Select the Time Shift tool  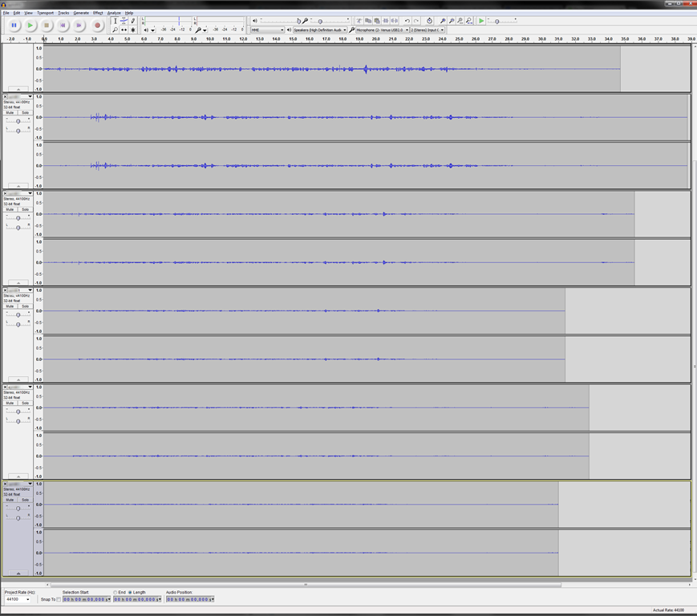click(124, 30)
